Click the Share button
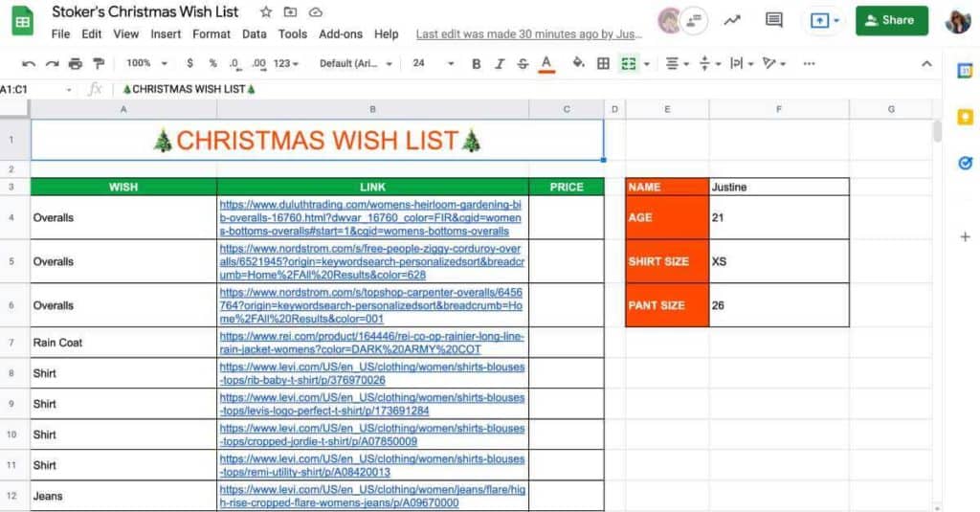This screenshot has height=512, width=980. coord(891,21)
